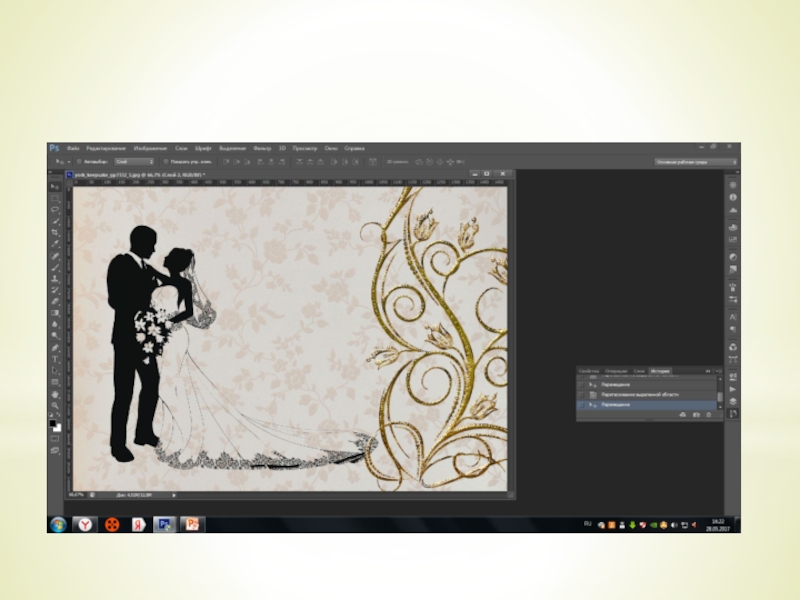The height and width of the screenshot is (600, 800).
Task: Select the History Brush tool
Action: click(55, 290)
